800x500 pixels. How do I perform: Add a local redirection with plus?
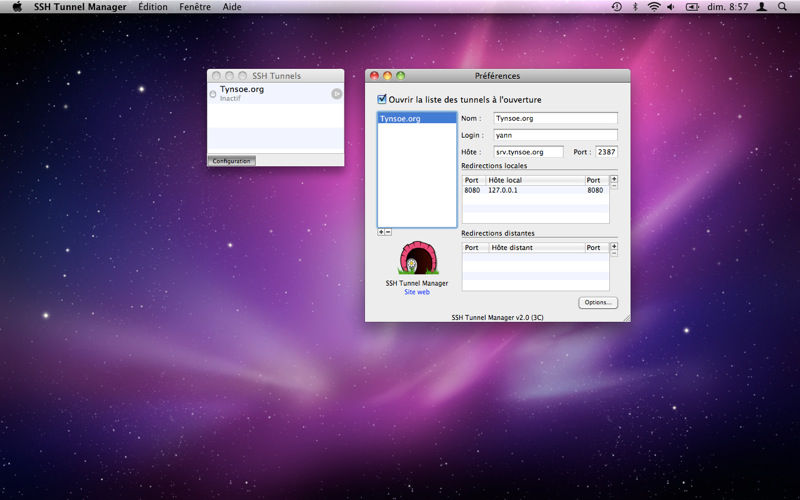[x=614, y=179]
